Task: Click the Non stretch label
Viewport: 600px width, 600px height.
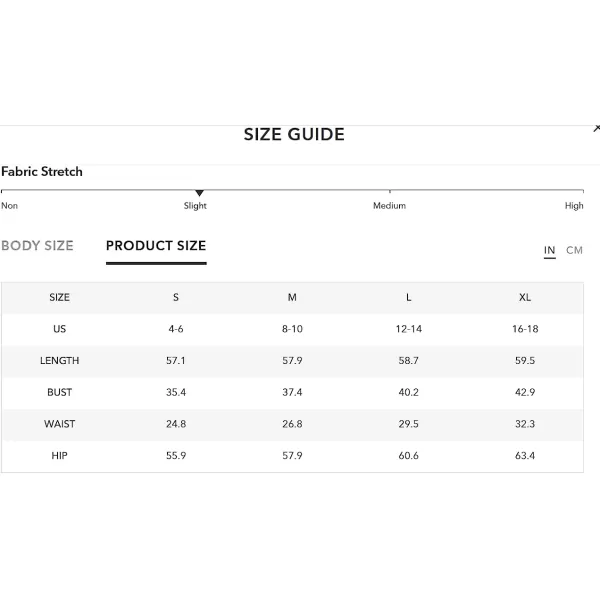Action: (x=10, y=206)
